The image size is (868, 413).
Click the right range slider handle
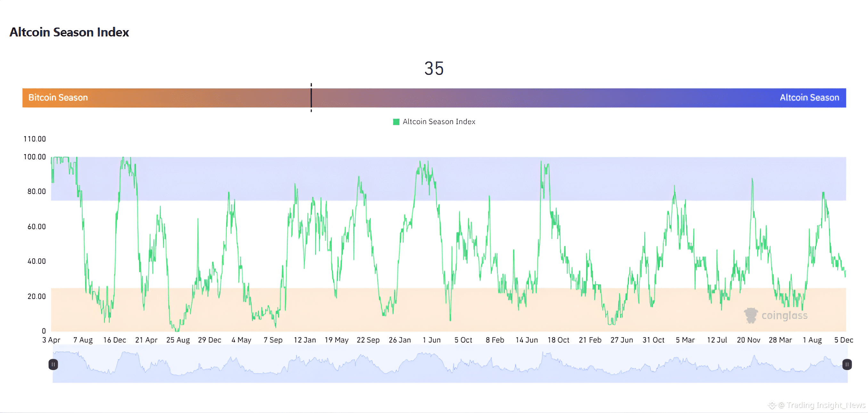tap(847, 364)
